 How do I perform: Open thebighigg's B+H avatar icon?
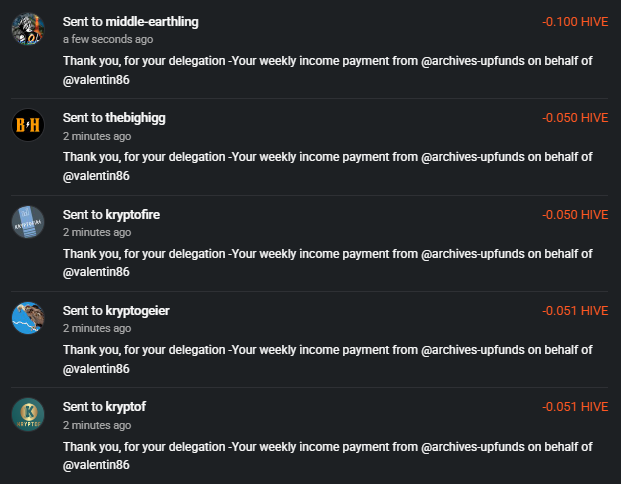coord(28,126)
